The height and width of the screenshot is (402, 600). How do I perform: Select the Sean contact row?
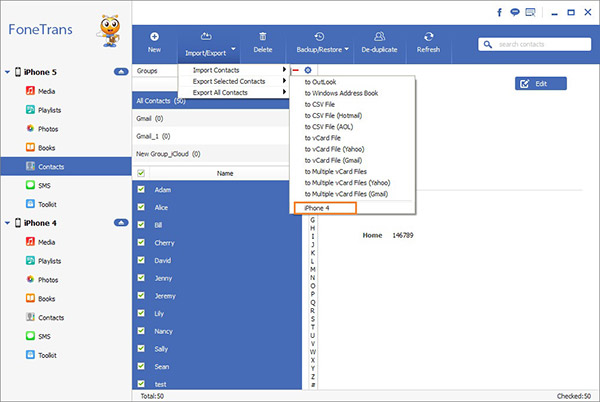coord(217,366)
